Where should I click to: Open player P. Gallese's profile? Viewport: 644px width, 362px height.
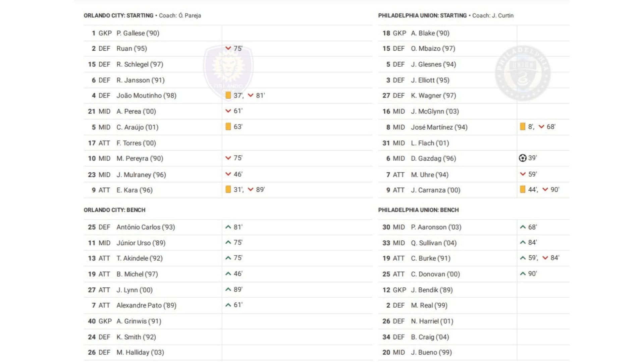[x=138, y=33]
